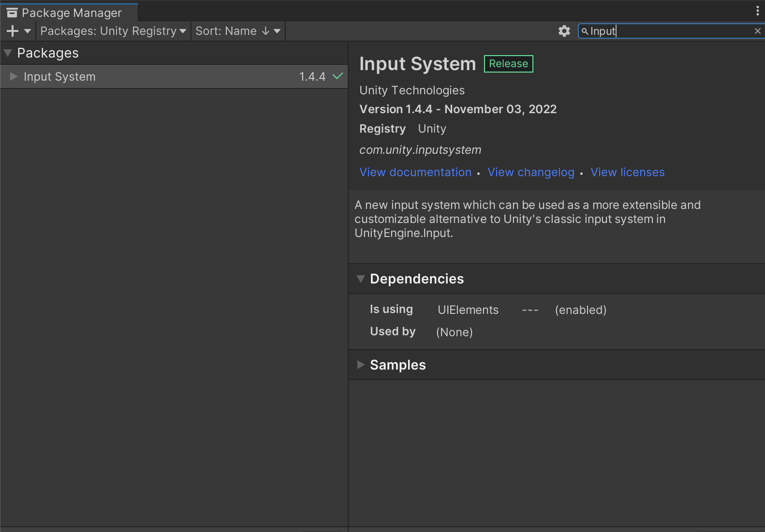Select the Package Manager tab

click(x=69, y=13)
